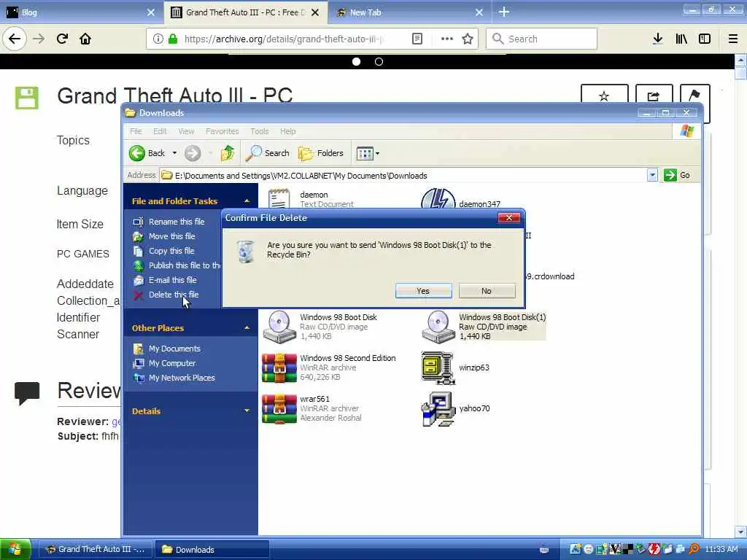747x560 pixels.
Task: Collapse the Other Places section
Action: (x=247, y=327)
